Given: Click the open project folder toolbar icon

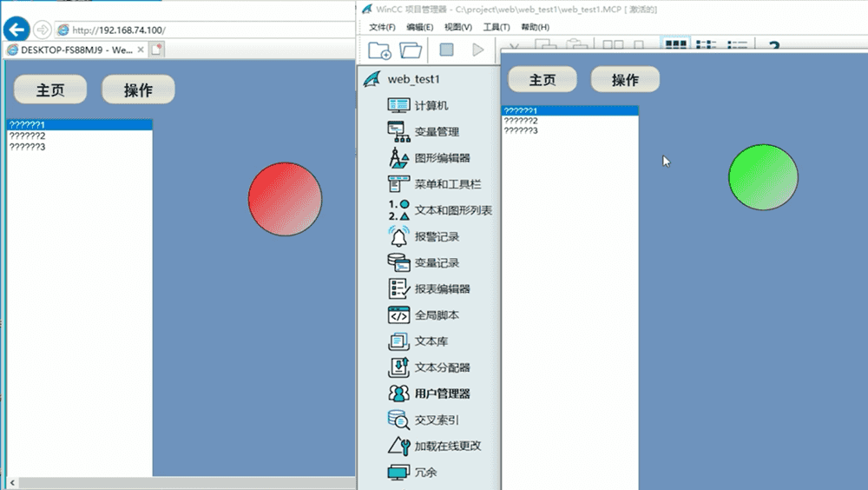Looking at the screenshot, I should click(410, 50).
